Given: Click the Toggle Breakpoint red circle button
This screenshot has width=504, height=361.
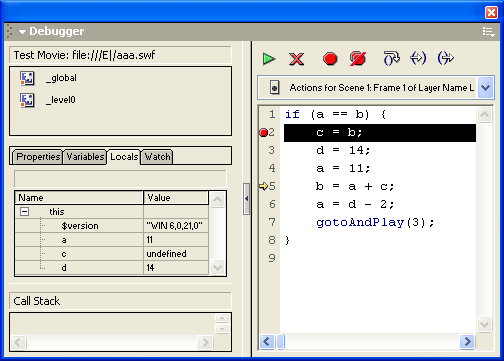Looking at the screenshot, I should 330,59.
